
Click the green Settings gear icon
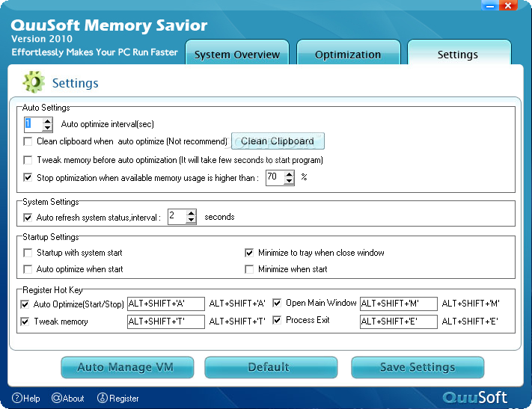(34, 82)
